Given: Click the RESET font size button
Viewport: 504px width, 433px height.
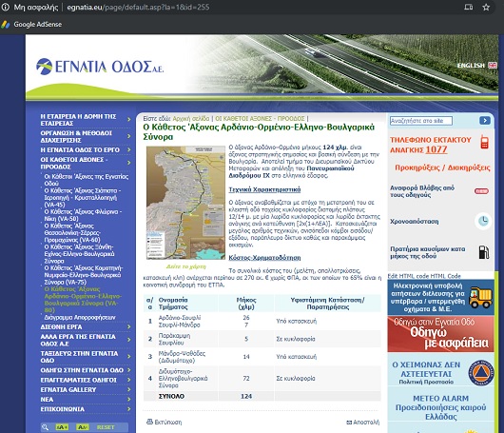Looking at the screenshot, I should 106,427.
